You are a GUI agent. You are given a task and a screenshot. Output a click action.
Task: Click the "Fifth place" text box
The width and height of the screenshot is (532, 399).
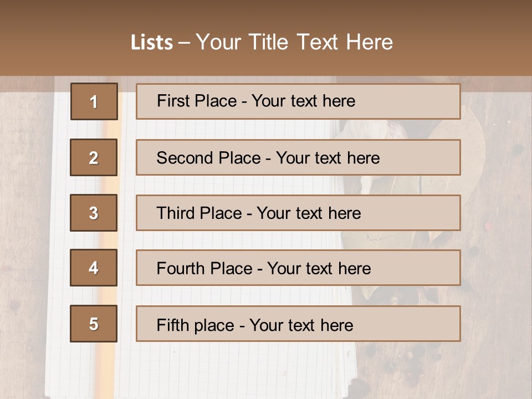pyautogui.click(x=298, y=324)
